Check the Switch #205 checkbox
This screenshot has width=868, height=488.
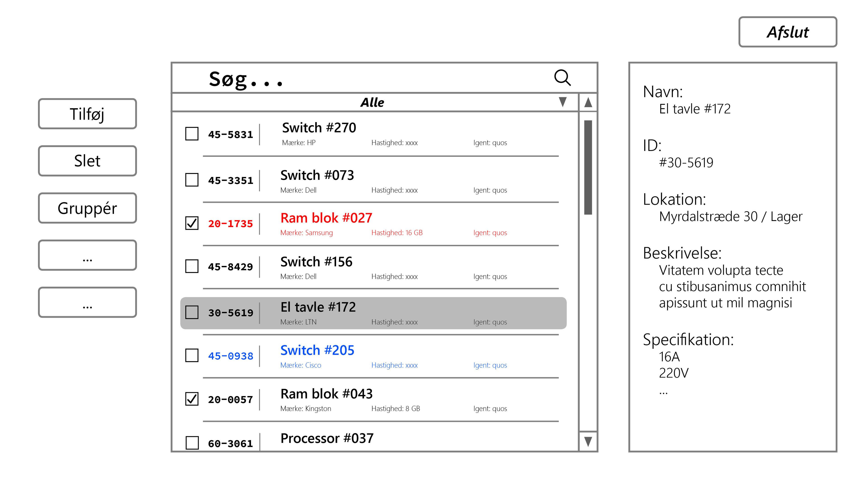pos(192,355)
